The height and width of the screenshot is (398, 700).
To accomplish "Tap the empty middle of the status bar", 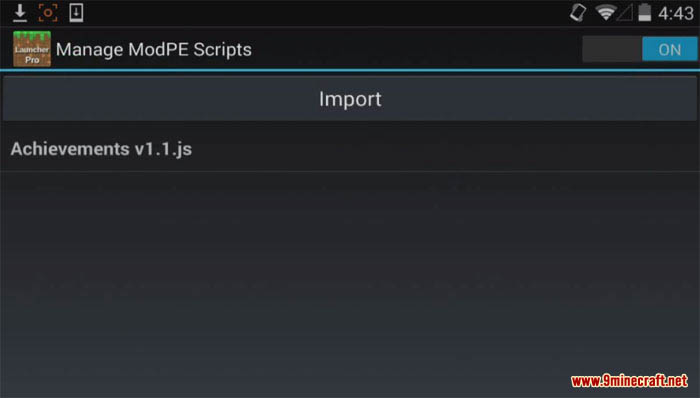I will pyautogui.click(x=326, y=13).
